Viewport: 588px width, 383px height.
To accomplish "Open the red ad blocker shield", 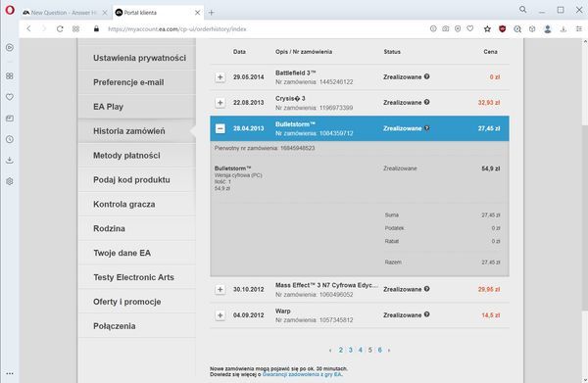I will 502,28.
